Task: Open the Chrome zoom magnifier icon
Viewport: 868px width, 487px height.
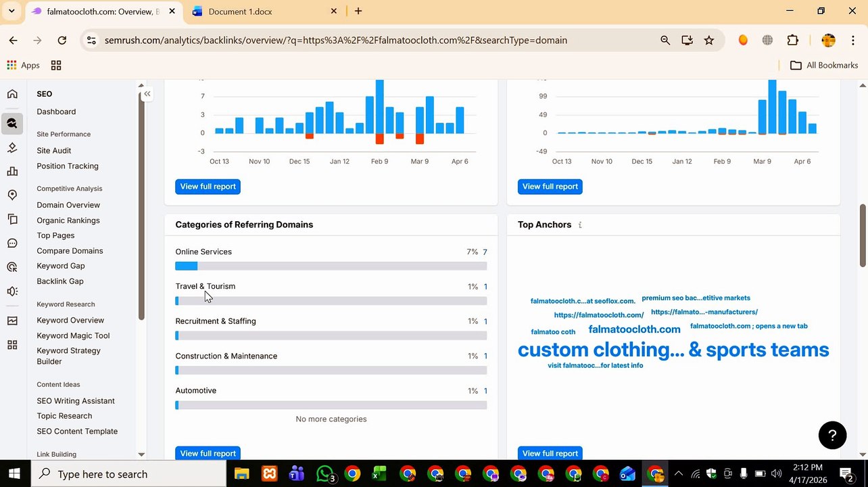Action: [665, 41]
